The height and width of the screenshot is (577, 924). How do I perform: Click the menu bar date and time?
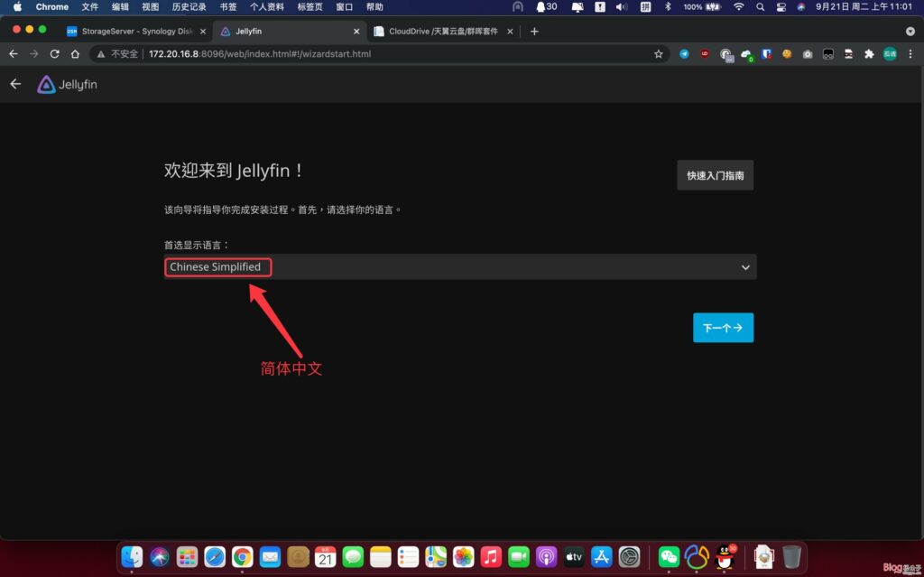click(864, 7)
